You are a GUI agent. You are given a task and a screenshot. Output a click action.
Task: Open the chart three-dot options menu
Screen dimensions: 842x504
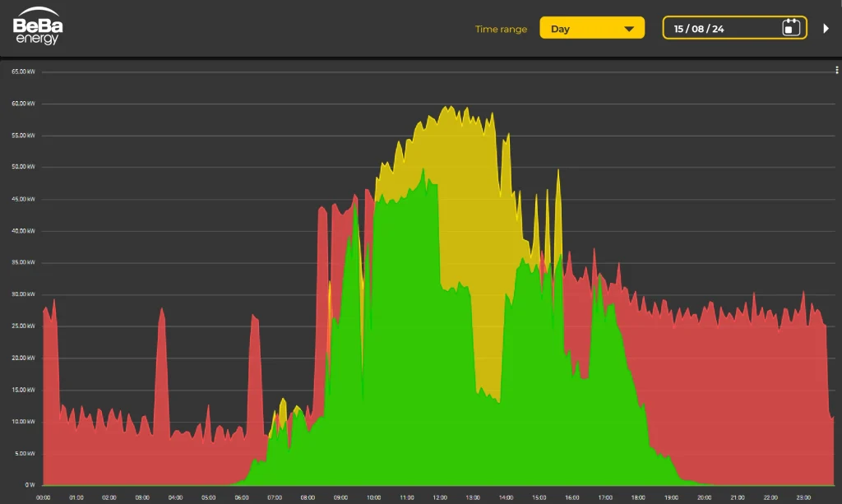[836, 71]
